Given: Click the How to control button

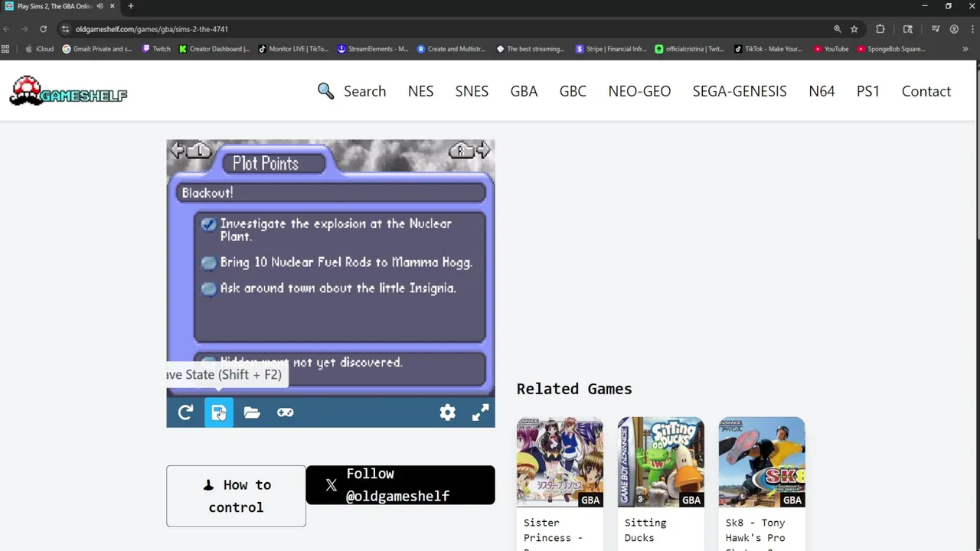Looking at the screenshot, I should 236,496.
